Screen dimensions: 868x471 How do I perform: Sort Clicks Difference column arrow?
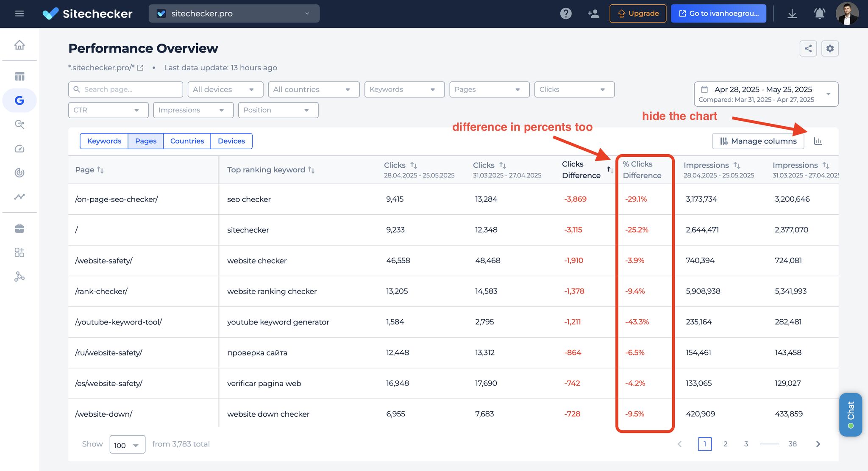tap(609, 169)
